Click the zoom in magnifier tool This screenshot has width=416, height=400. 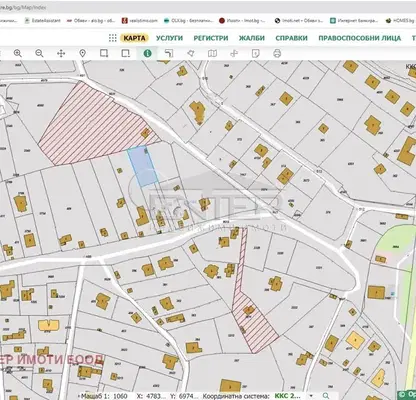click(x=18, y=53)
